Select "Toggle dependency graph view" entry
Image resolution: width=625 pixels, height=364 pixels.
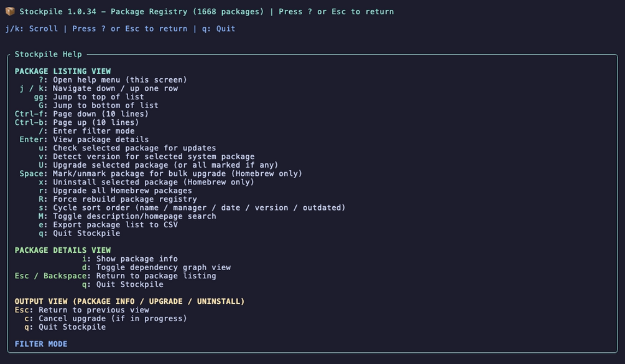tap(156, 267)
